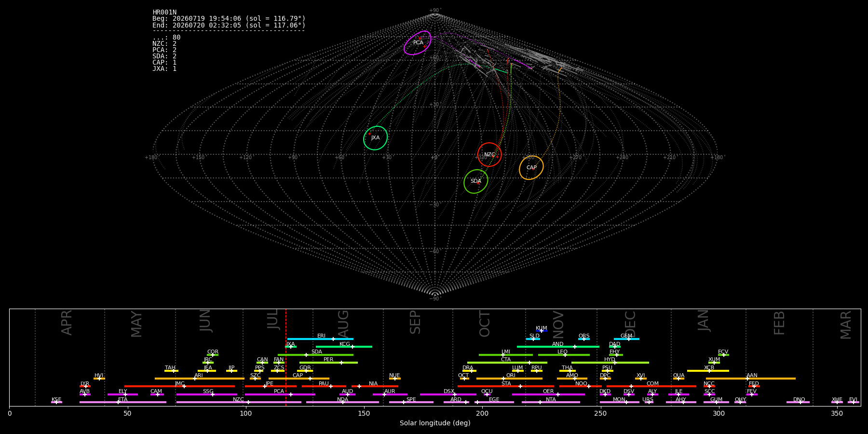
Task: Click the large MAR month label
Action: click(x=846, y=325)
